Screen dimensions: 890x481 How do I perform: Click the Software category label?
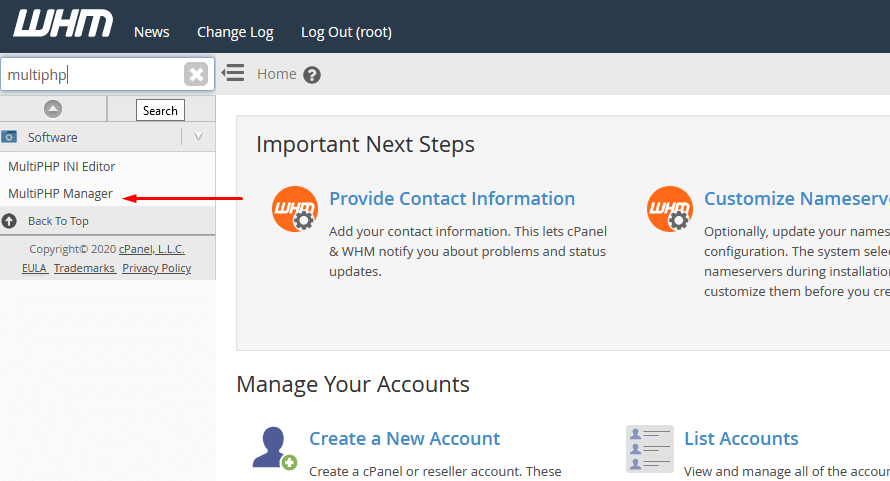point(53,137)
